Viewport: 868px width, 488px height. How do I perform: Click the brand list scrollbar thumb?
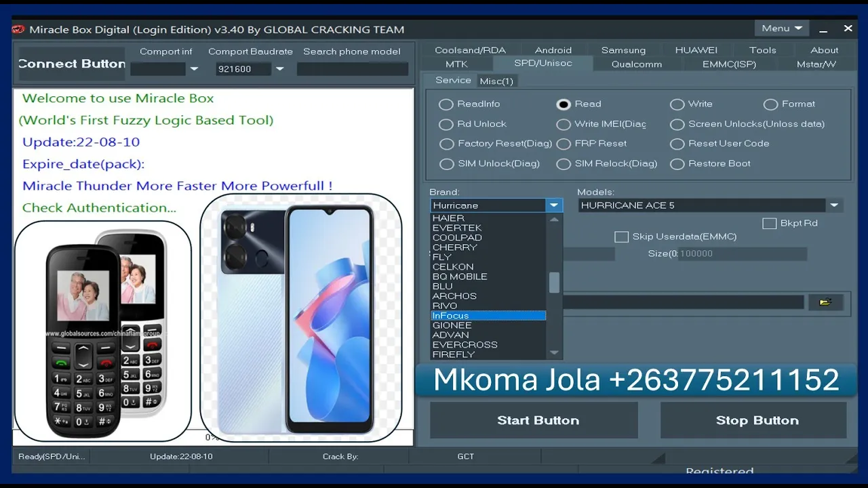[554, 283]
